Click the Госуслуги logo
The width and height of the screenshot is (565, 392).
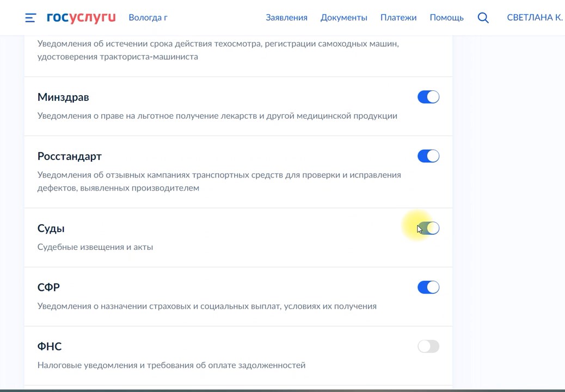(x=81, y=17)
